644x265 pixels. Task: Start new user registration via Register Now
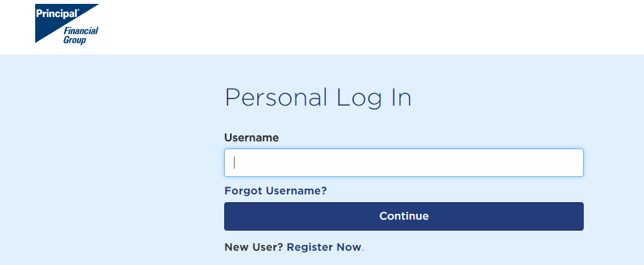[x=324, y=248]
